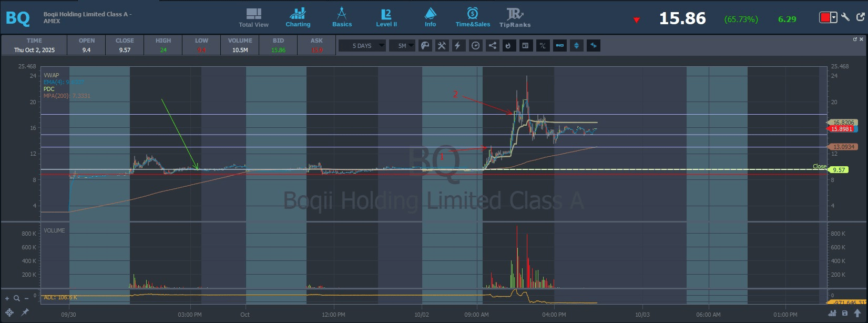
Task: Click the gauge/speedometer toolbar icon
Action: point(475,46)
